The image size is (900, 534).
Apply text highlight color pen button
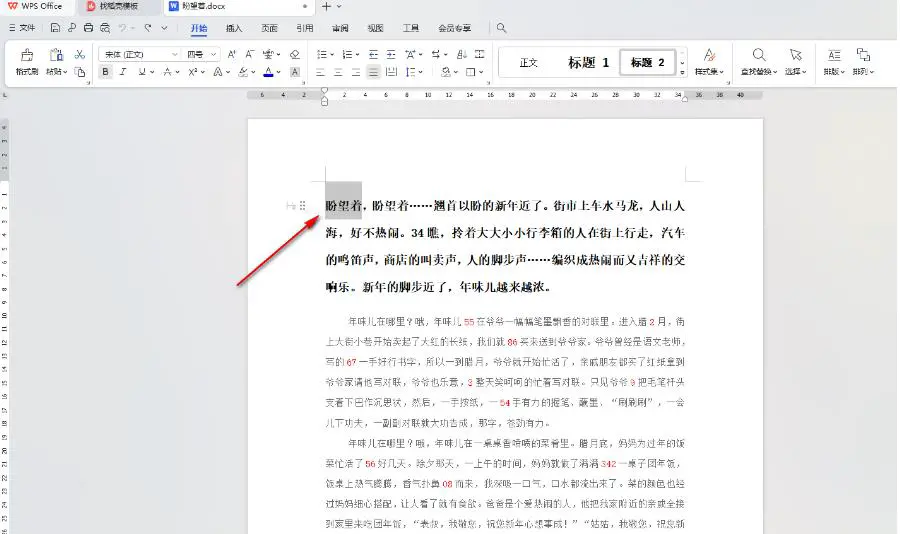click(x=243, y=72)
